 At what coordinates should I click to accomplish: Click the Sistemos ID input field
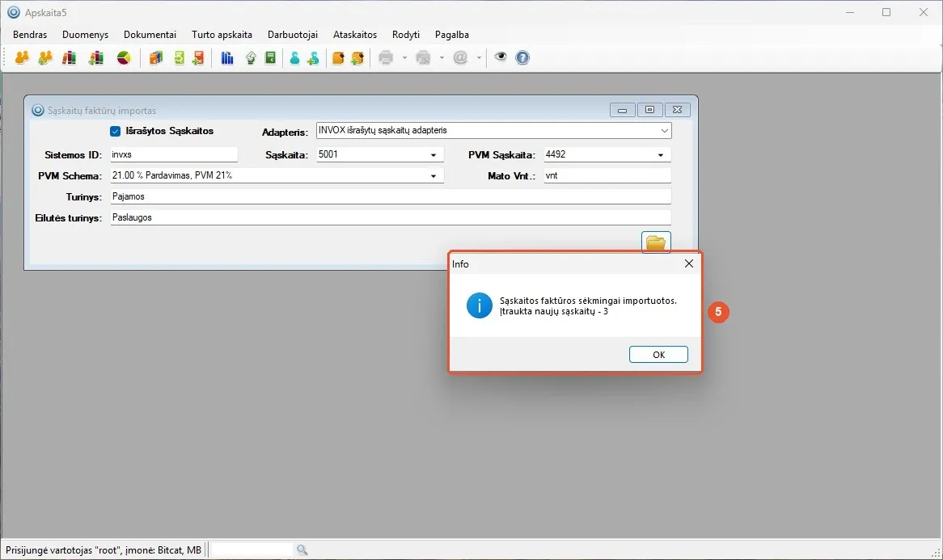click(x=174, y=154)
